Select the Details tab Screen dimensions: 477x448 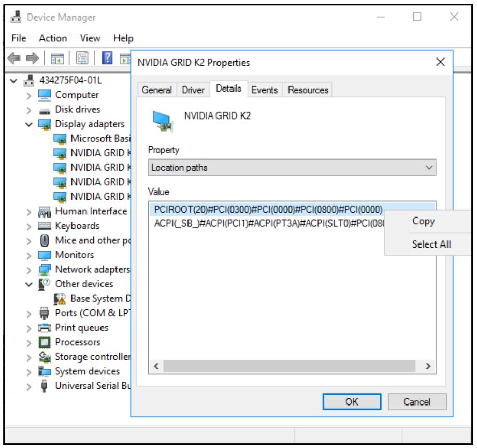(228, 89)
